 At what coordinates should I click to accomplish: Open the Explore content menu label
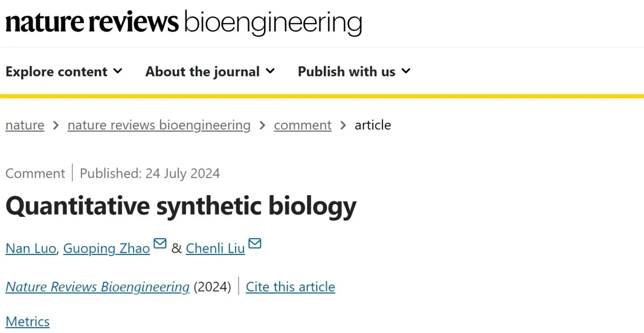click(56, 71)
